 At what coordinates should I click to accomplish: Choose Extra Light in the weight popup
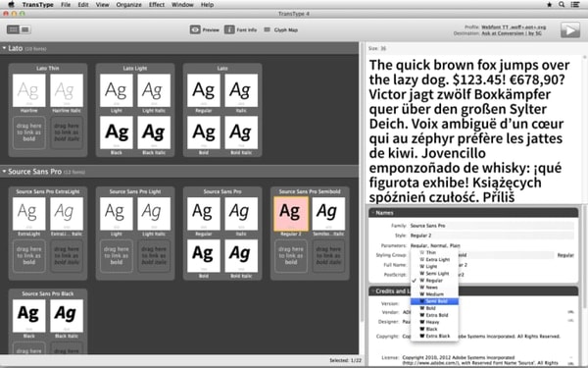click(434, 259)
